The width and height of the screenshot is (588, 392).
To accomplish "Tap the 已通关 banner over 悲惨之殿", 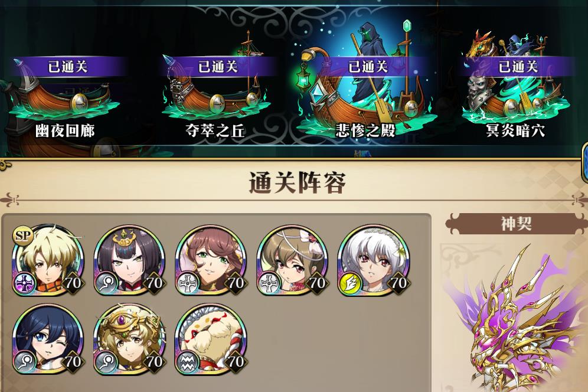I will click(367, 67).
